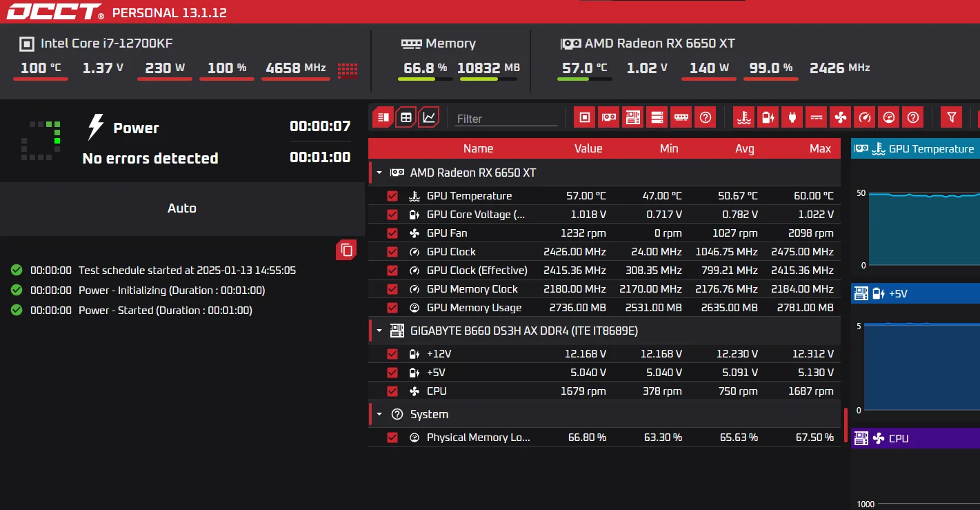Toggle the current sensor type filter icon
Image resolution: width=980 pixels, height=510 pixels.
816,117
